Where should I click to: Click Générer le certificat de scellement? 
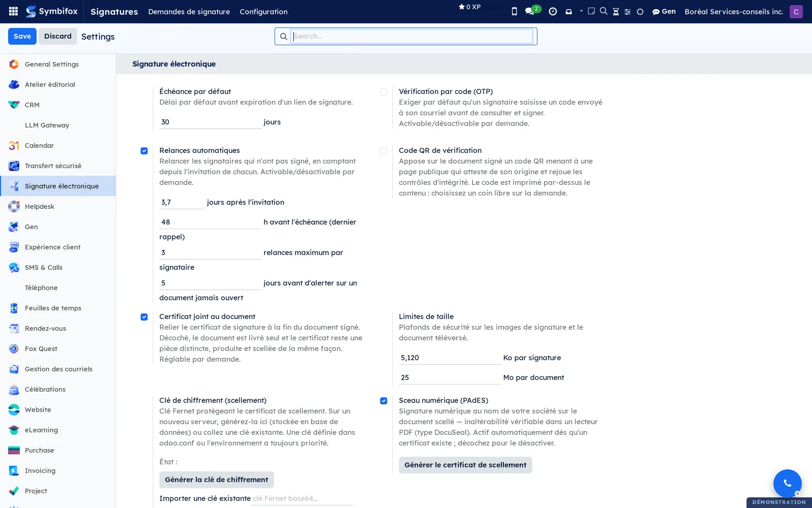[465, 465]
